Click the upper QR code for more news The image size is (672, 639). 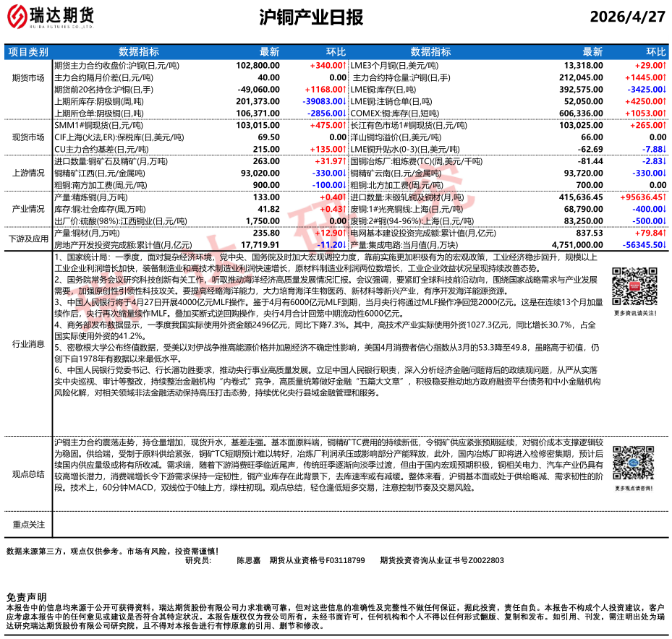tap(634, 286)
